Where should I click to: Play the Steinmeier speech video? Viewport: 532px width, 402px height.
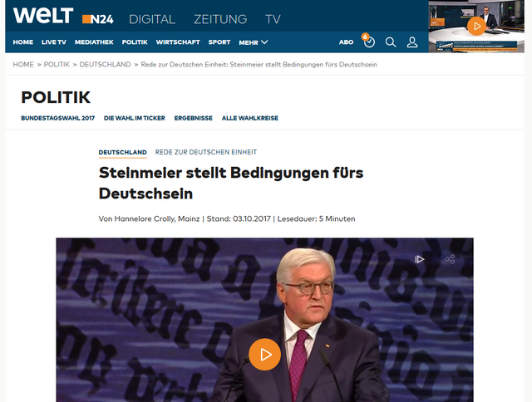(x=264, y=354)
